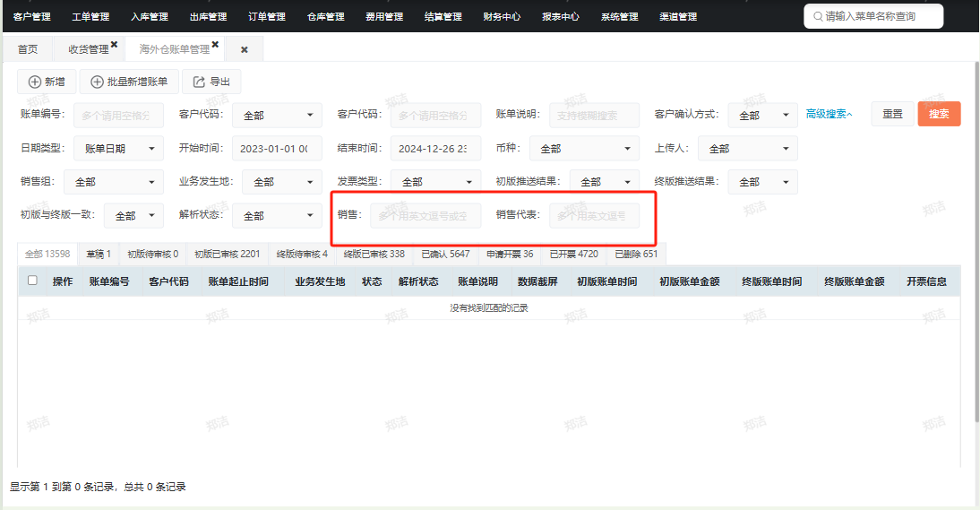The image size is (980, 510).
Task: Open the 客户确认方式 dropdown
Action: (762, 115)
